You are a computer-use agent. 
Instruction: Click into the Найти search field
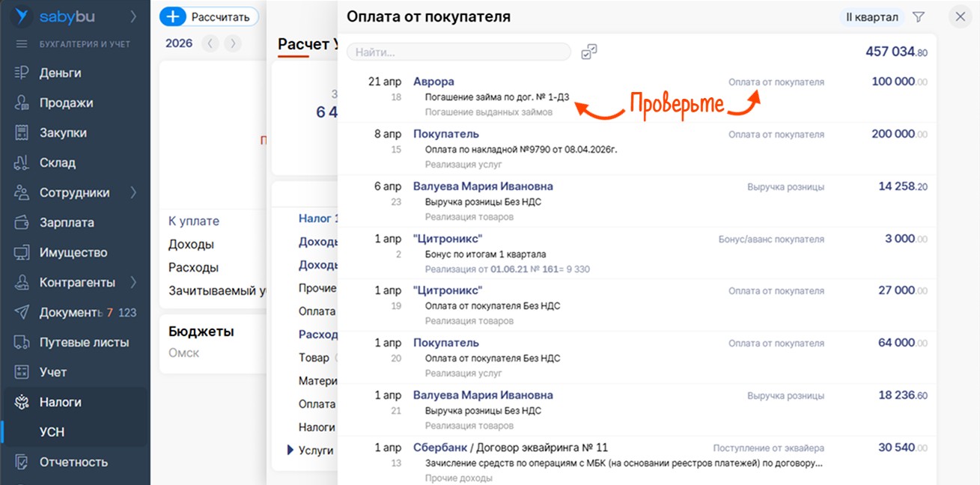click(458, 52)
